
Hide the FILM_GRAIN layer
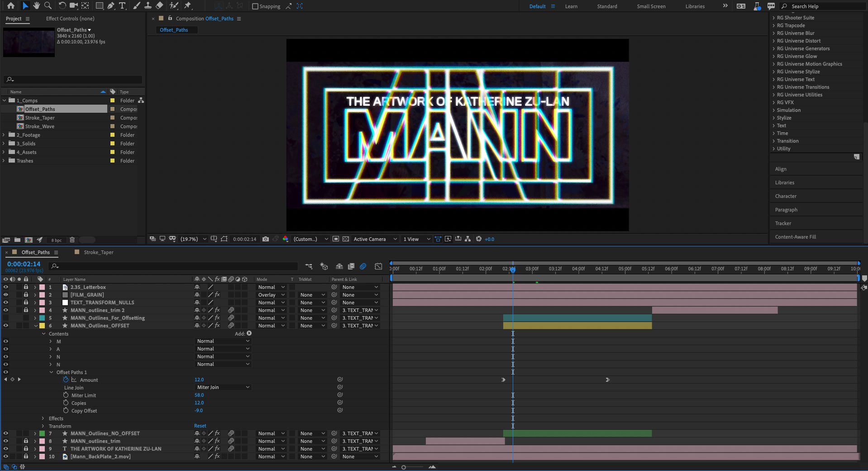click(x=5, y=294)
